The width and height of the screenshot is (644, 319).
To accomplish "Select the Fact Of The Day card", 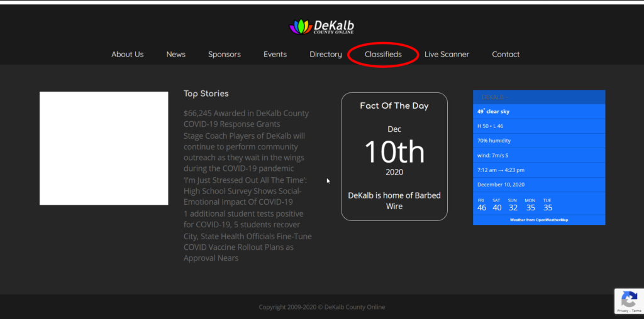I will [x=394, y=156].
